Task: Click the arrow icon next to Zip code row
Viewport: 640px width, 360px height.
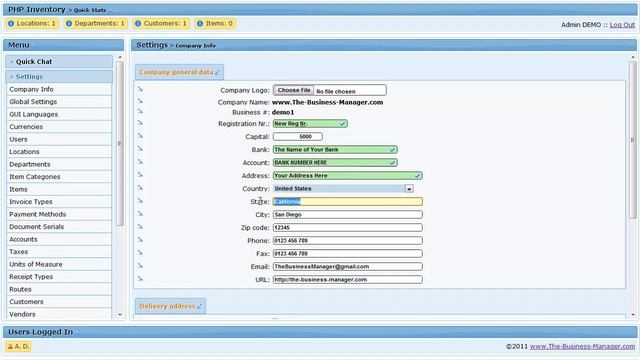Action: (x=140, y=227)
